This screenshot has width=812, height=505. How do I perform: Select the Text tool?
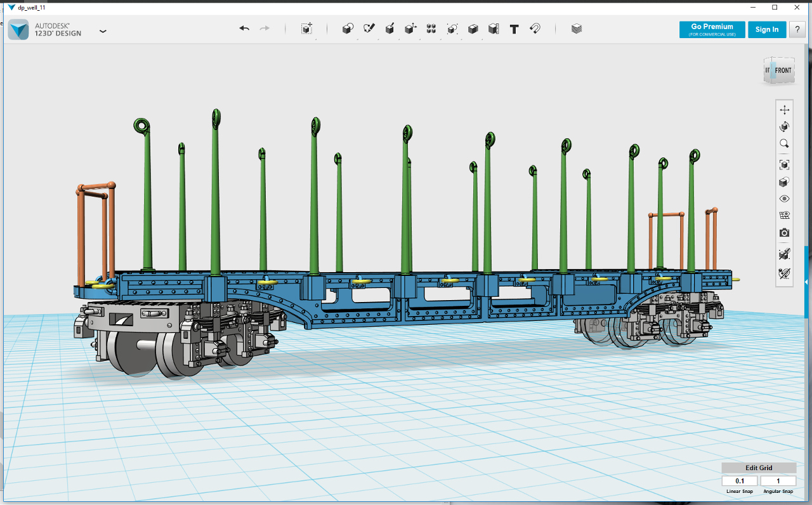point(514,29)
